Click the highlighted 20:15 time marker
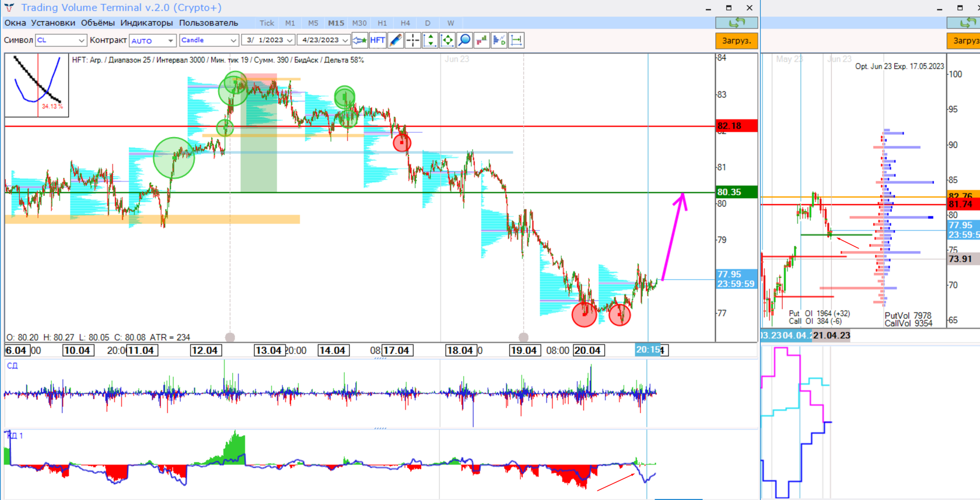Image resolution: width=980 pixels, height=500 pixels. (649, 350)
